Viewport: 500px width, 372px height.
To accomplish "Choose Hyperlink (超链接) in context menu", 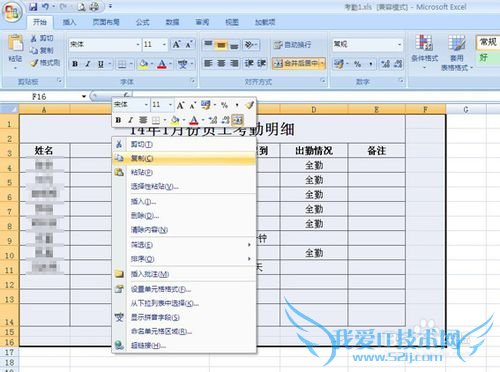I will click(x=184, y=346).
